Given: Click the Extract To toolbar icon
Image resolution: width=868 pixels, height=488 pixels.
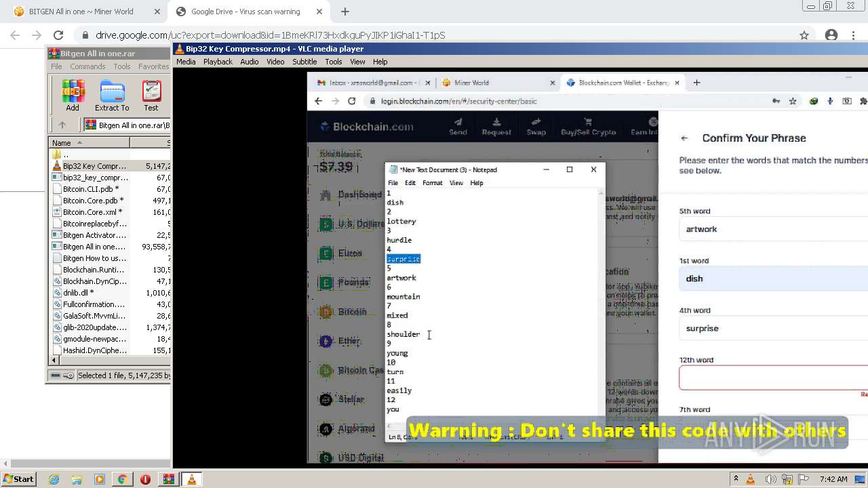Looking at the screenshot, I should pyautogui.click(x=112, y=96).
